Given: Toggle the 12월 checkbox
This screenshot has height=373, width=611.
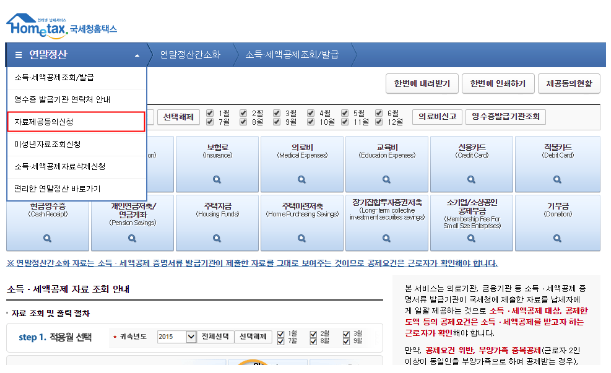Looking at the screenshot, I should pyautogui.click(x=378, y=122).
